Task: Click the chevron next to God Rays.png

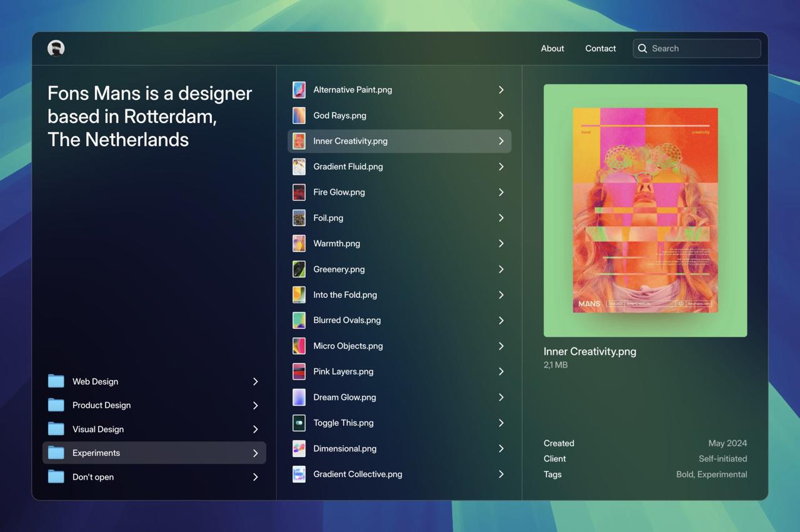Action: pyautogui.click(x=501, y=116)
